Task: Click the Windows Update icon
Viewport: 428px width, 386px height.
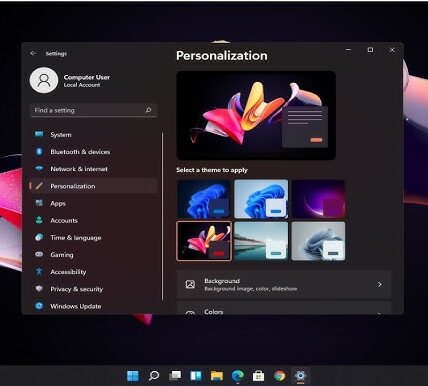Action: (x=39, y=306)
